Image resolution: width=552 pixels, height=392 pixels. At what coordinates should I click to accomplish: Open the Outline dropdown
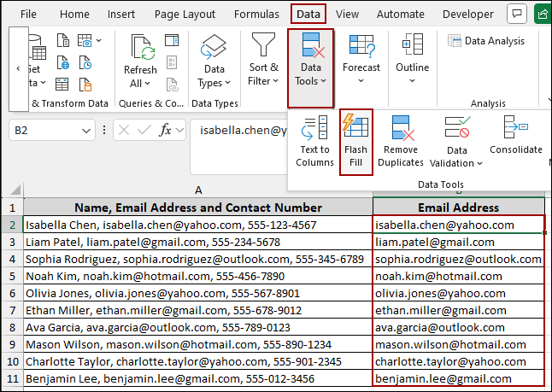point(412,81)
